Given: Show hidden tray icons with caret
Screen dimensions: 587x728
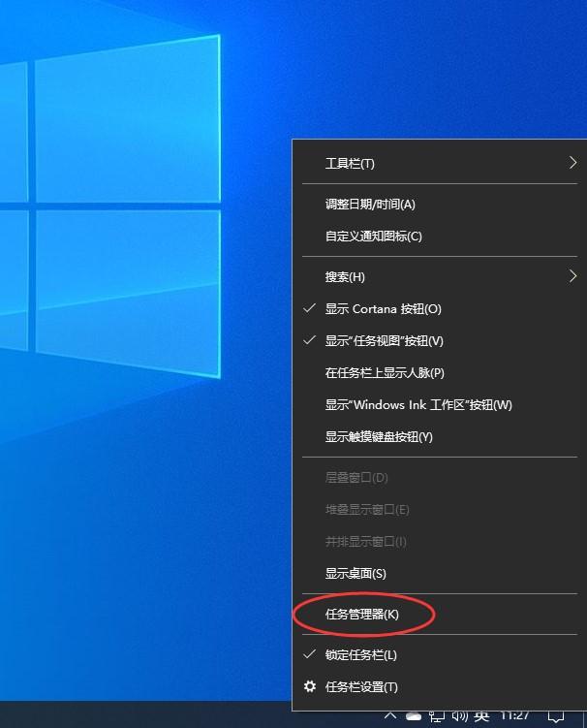Looking at the screenshot, I should [391, 717].
